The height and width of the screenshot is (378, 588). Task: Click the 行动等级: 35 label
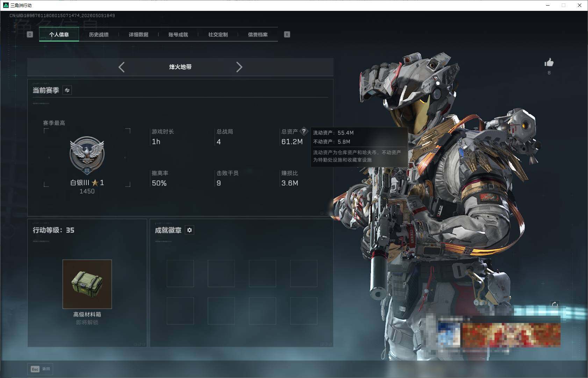(x=53, y=230)
